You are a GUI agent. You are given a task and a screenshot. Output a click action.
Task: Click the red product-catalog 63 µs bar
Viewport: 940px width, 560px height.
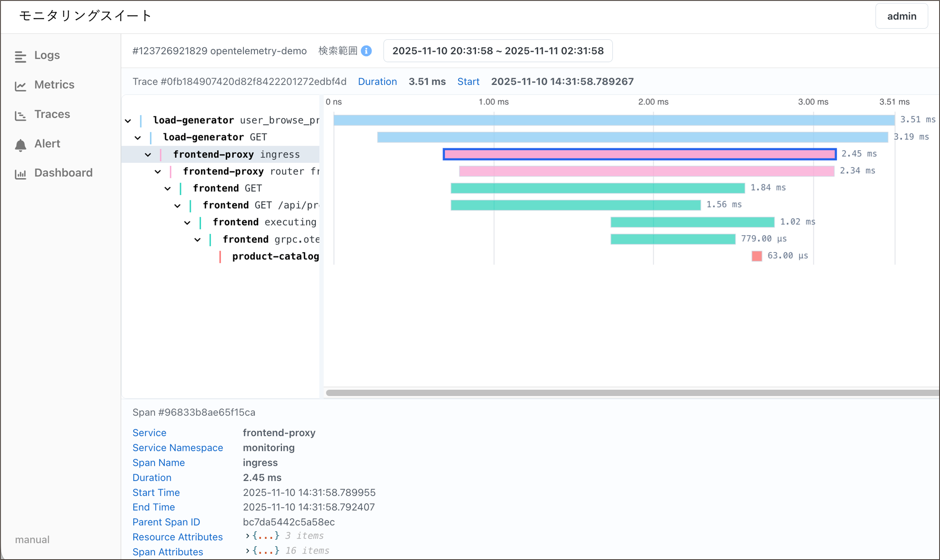[756, 256]
